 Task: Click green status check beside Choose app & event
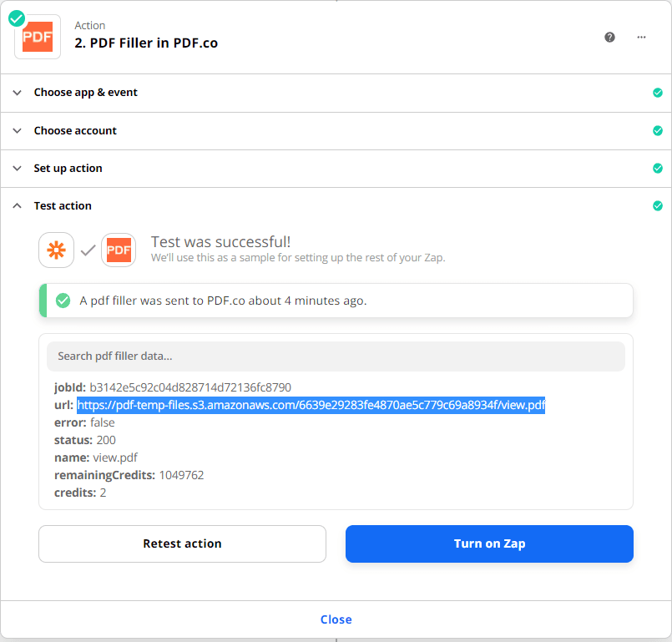[657, 93]
